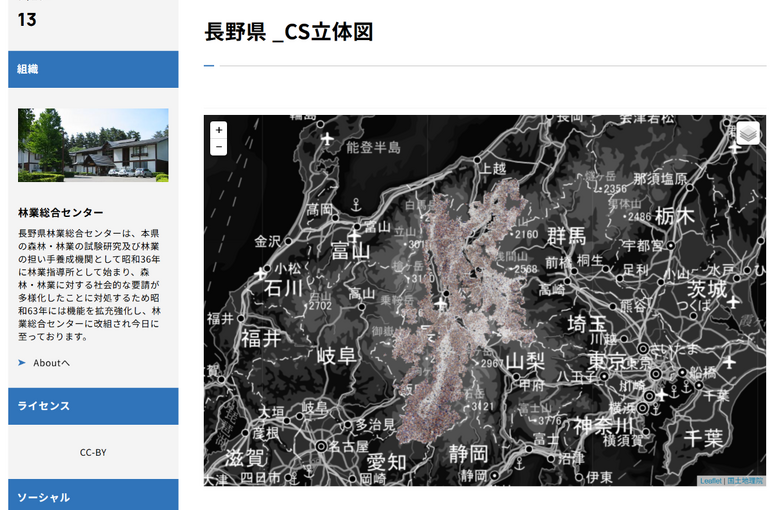Click the 神奈川 label on the map
The image size is (770, 510).
pos(603,425)
